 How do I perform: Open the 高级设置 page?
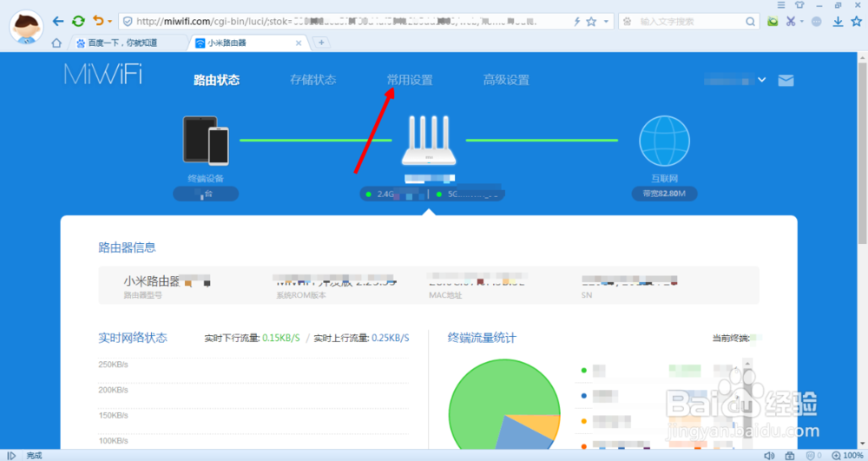506,80
